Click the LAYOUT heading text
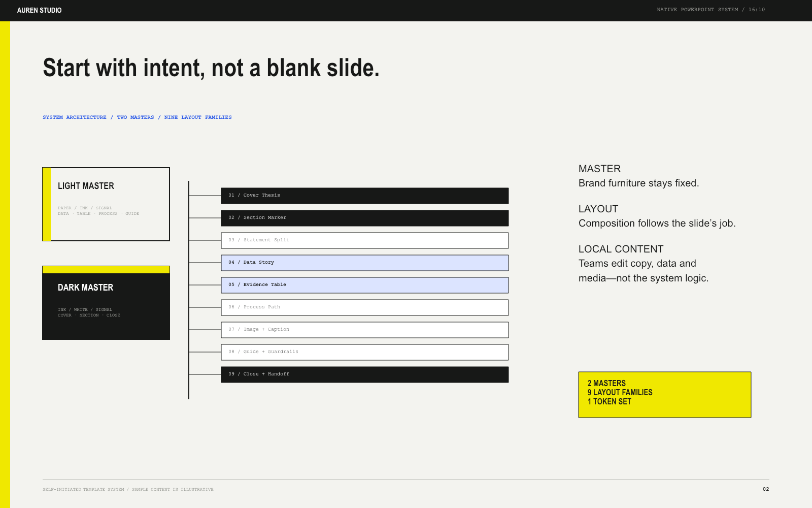This screenshot has height=508, width=812. [x=598, y=209]
